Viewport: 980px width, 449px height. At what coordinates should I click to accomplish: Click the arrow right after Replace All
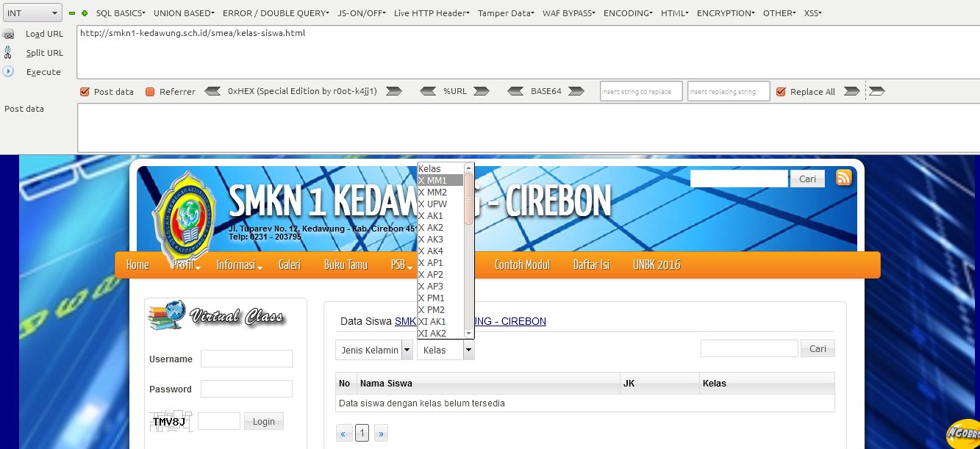(851, 91)
